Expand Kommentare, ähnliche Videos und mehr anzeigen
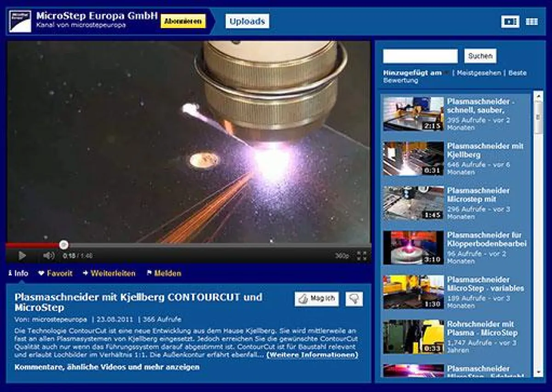This screenshot has width=552, height=392. click(x=106, y=368)
